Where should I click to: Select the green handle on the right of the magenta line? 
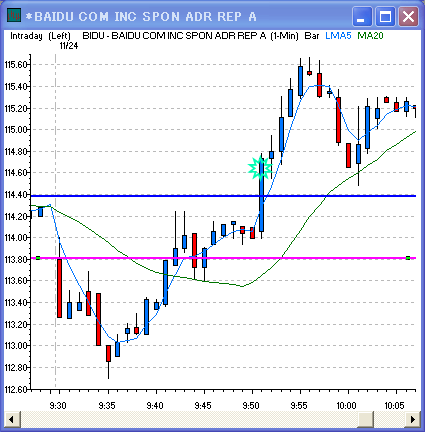[x=408, y=258]
